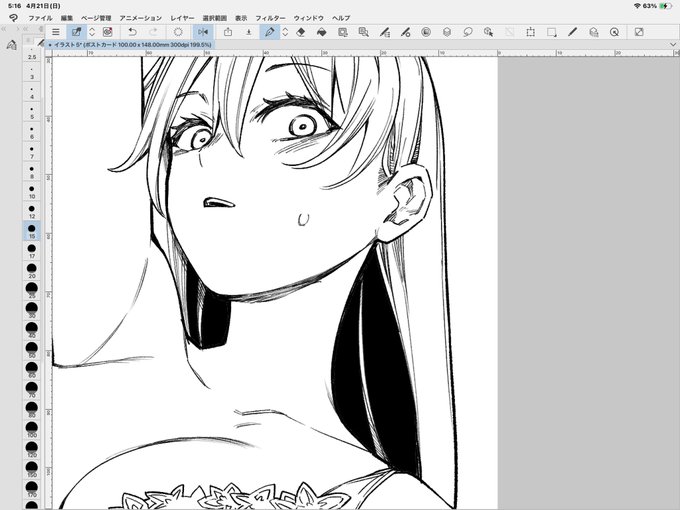Expand the chevron at right of document tab bar

point(673,44)
